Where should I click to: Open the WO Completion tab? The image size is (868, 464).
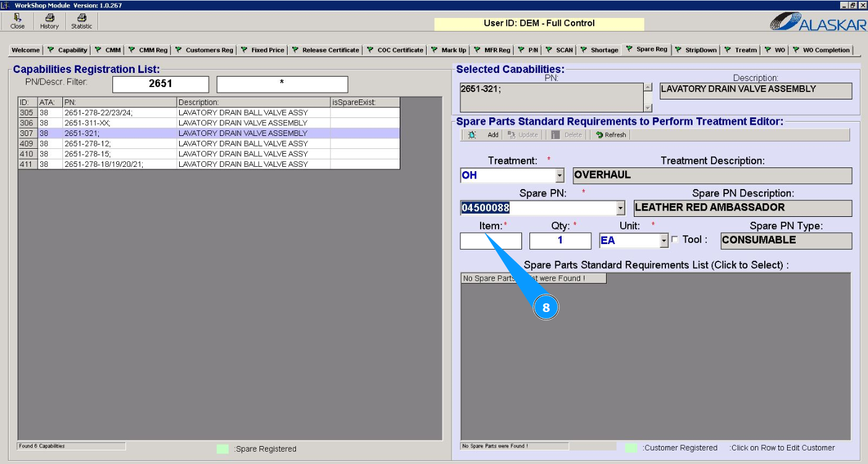click(x=821, y=50)
